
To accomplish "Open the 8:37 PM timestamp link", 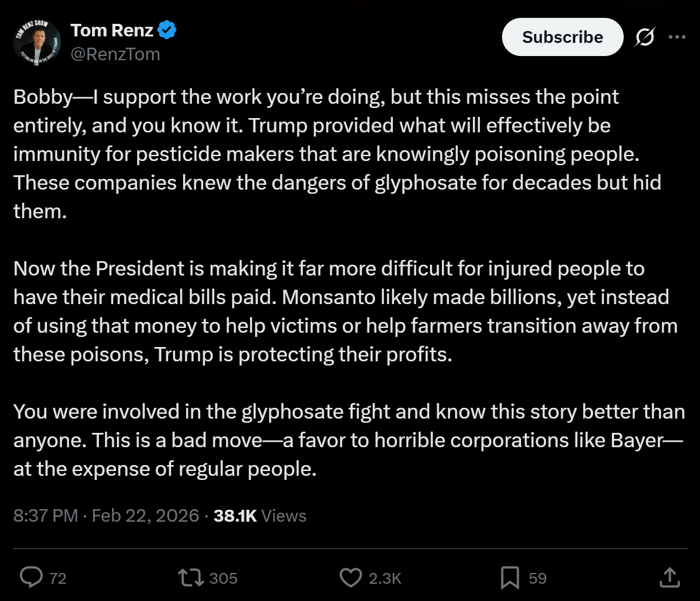I will click(45, 516).
